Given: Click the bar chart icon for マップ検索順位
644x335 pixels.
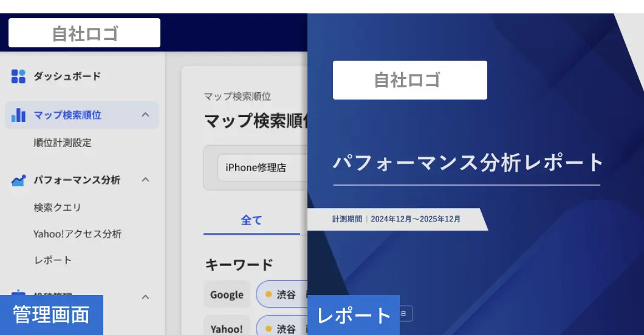Looking at the screenshot, I should pos(18,115).
